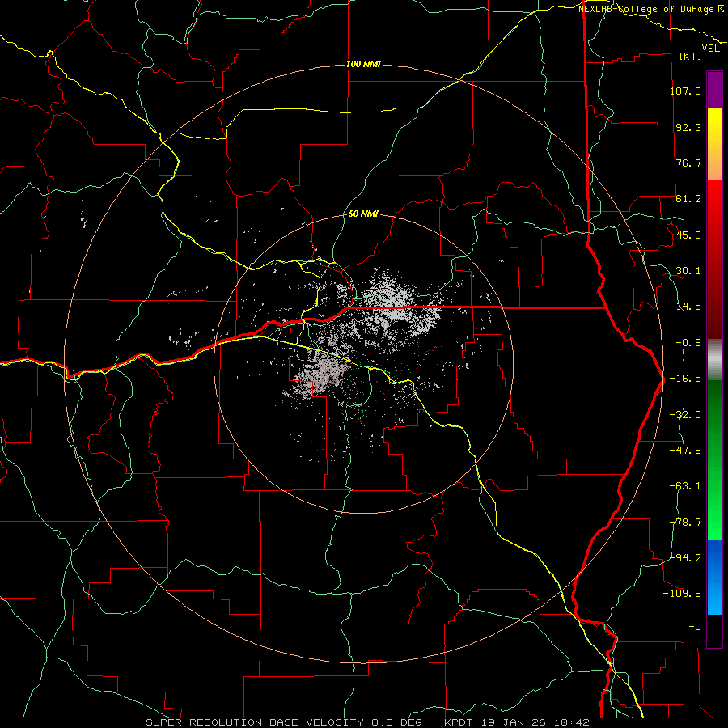Click the 100 NMI range ring label
The width and height of the screenshot is (728, 728).
363,64
